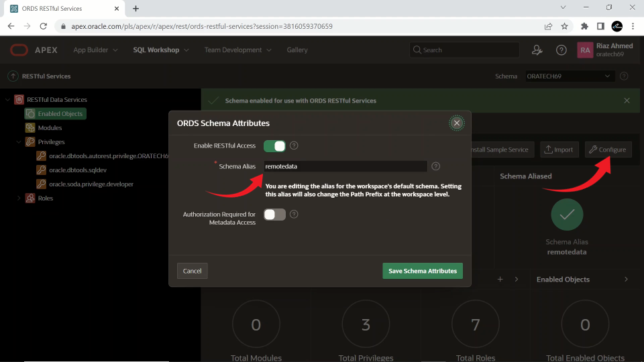Select oracle.dbtools.sqldev privilege tree item

[78, 170]
